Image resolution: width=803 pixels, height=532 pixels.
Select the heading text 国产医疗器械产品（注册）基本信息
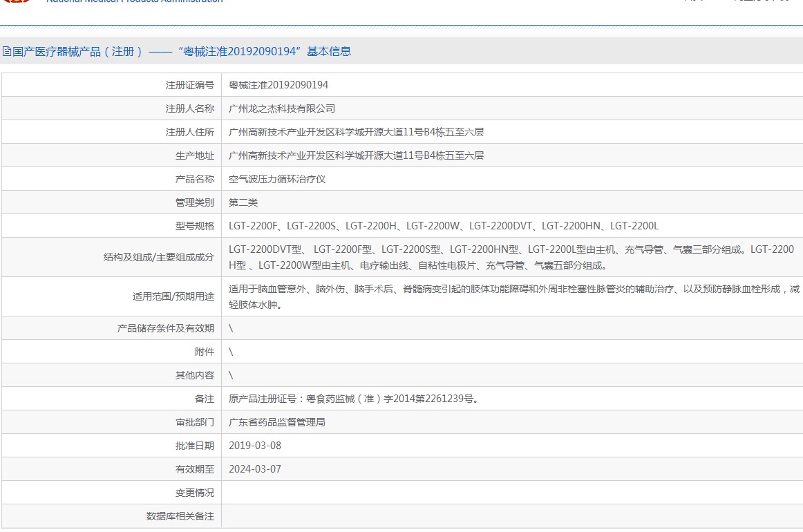[x=182, y=51]
